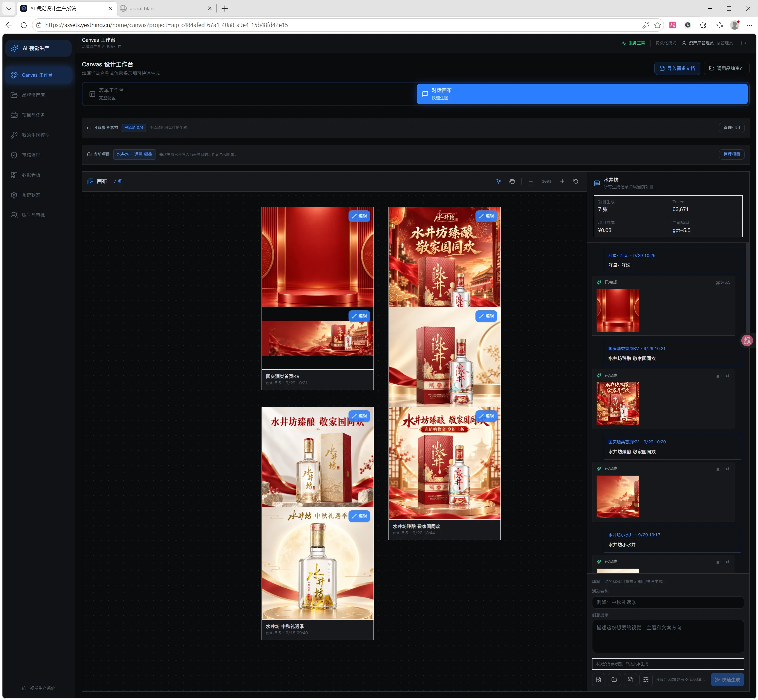The height and width of the screenshot is (700, 758).
Task: Focus the 活动名称 input field
Action: coord(668,602)
